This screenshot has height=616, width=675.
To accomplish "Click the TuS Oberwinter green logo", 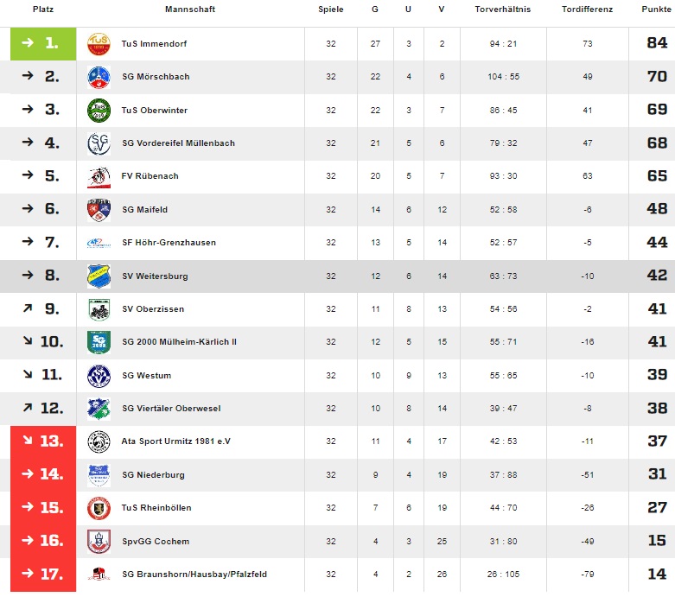I will point(99,110).
